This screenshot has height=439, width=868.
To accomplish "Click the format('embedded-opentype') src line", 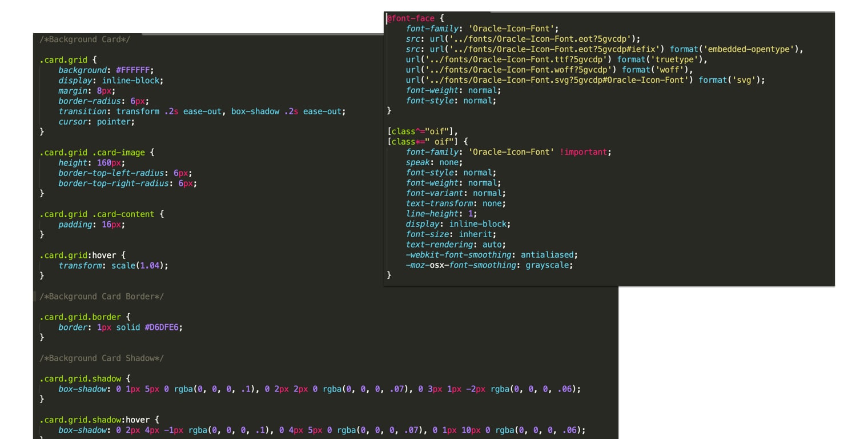I will 605,50.
